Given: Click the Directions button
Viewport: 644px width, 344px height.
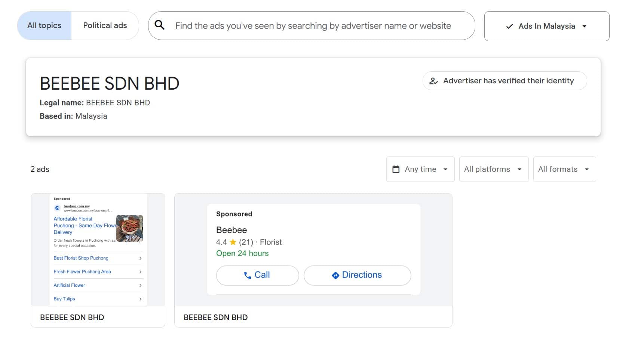Looking at the screenshot, I should tap(357, 275).
